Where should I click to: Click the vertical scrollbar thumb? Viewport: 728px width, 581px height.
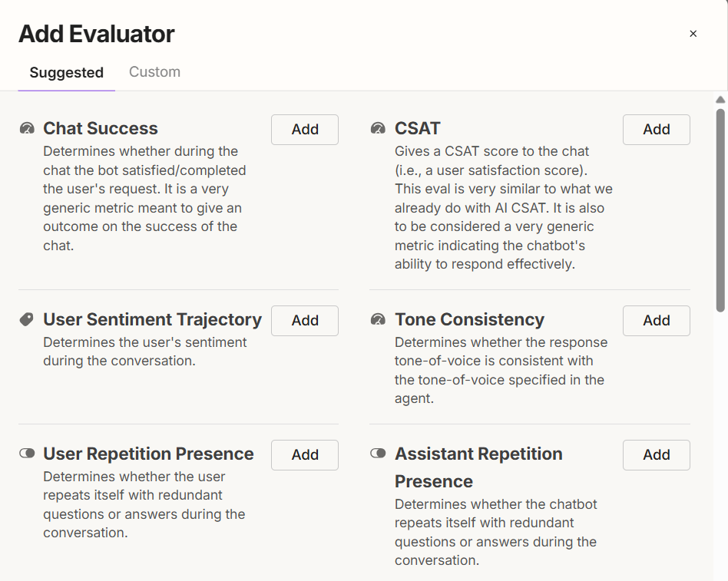[x=720, y=209]
